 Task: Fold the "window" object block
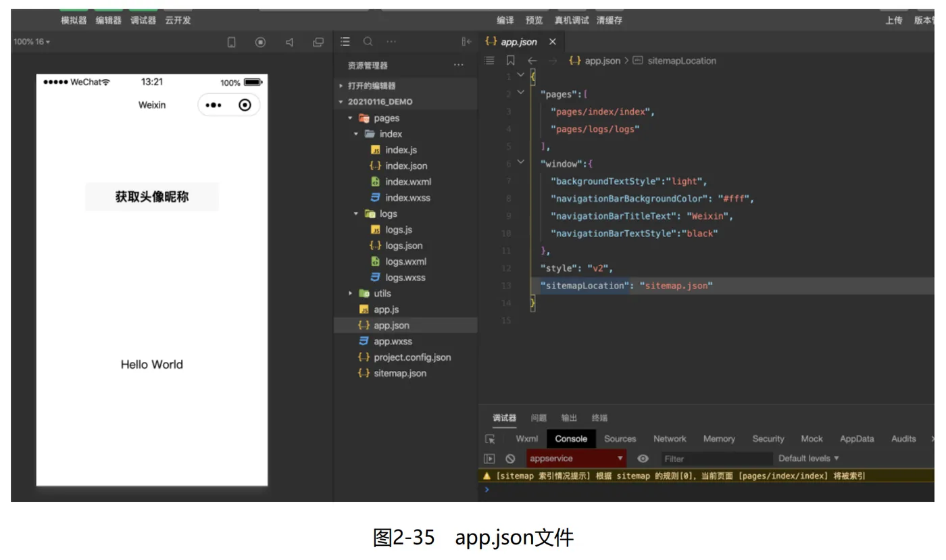tap(520, 162)
